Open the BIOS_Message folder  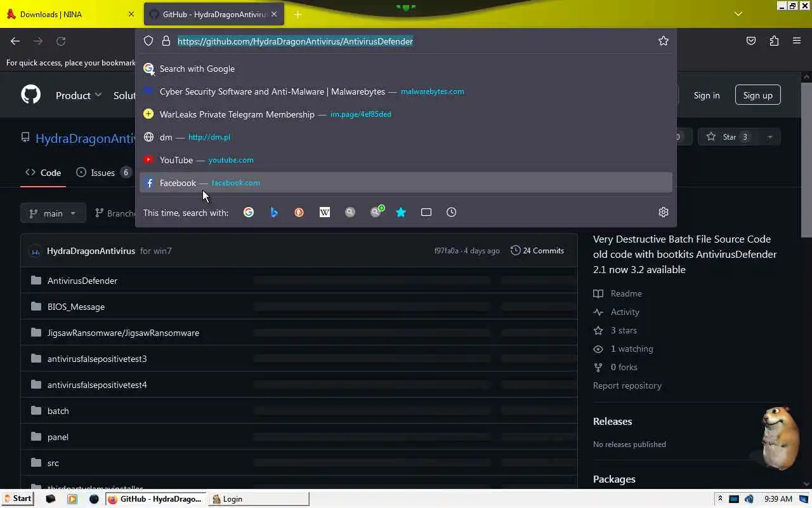pos(76,307)
